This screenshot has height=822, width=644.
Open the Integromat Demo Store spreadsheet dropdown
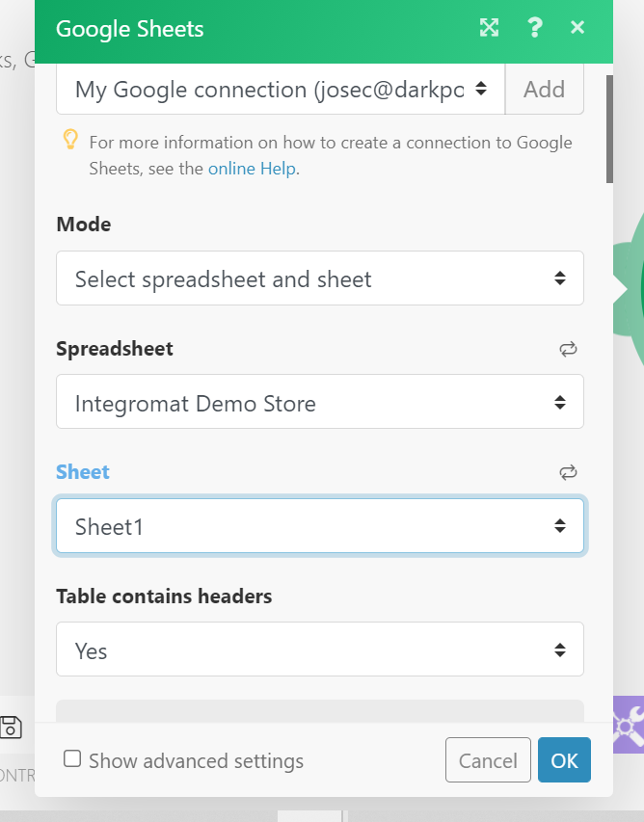[x=319, y=402]
